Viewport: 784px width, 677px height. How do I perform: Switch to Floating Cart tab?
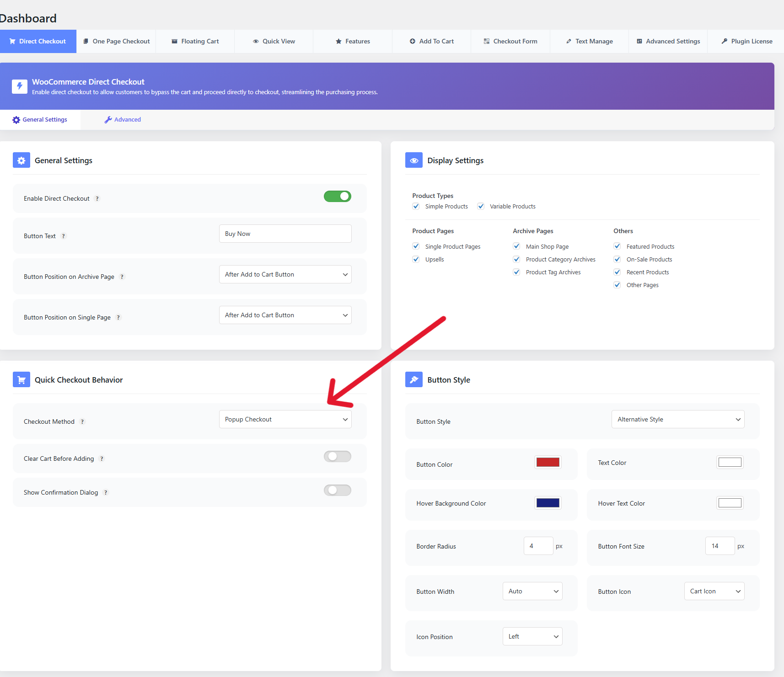(x=195, y=41)
